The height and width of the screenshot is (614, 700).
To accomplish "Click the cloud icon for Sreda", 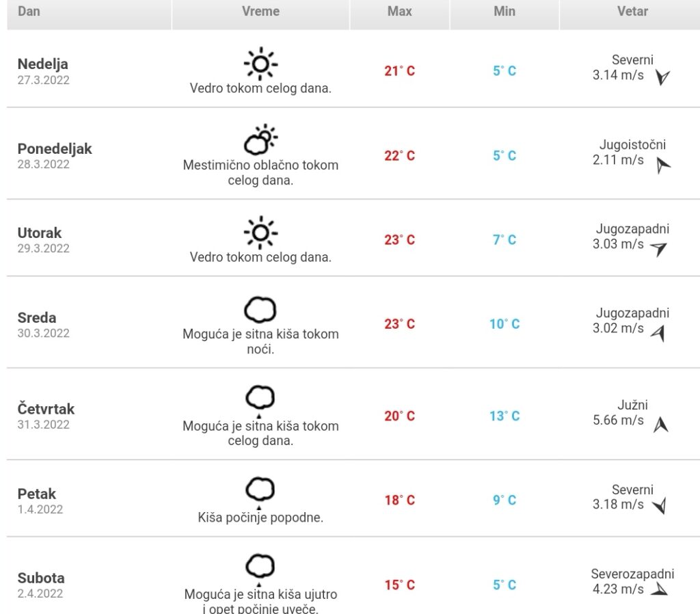I will click(260, 310).
